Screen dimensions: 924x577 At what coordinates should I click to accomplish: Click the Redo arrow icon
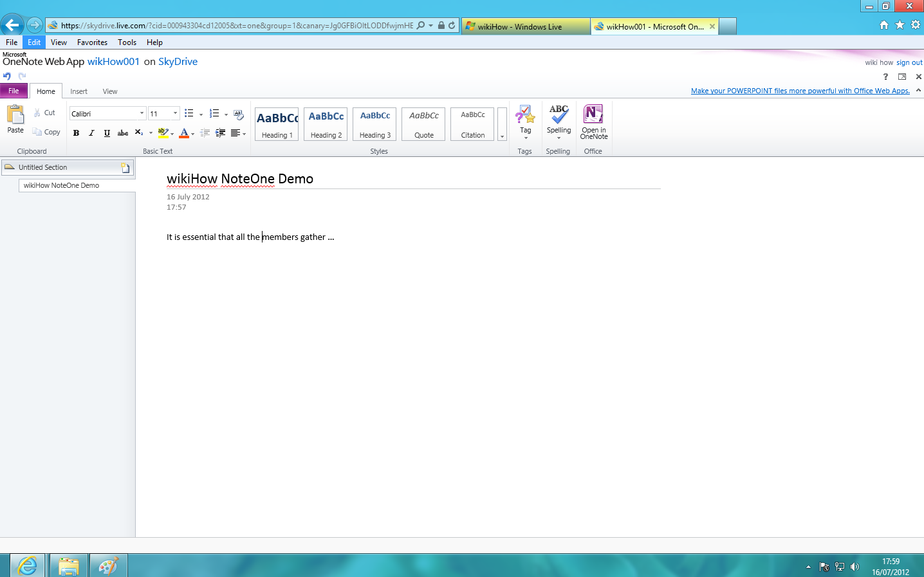coord(22,76)
